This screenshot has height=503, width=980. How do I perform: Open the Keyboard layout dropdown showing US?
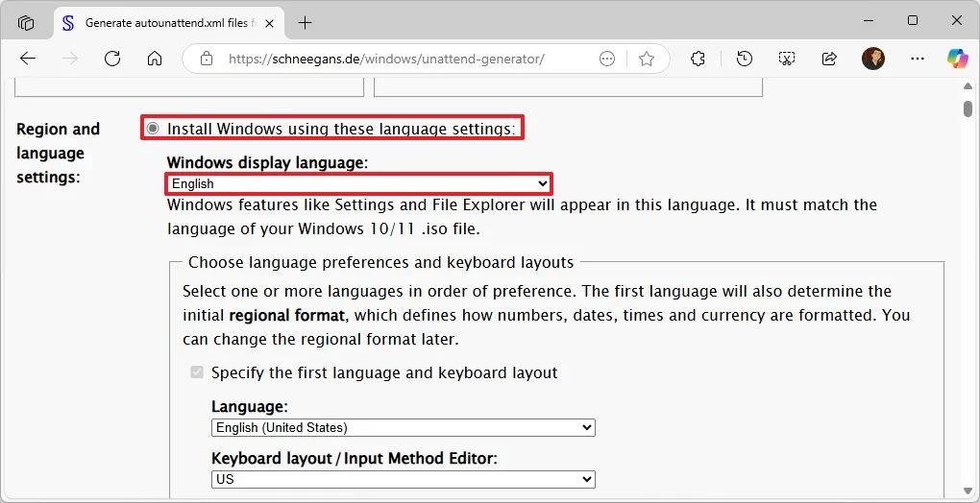(x=403, y=479)
